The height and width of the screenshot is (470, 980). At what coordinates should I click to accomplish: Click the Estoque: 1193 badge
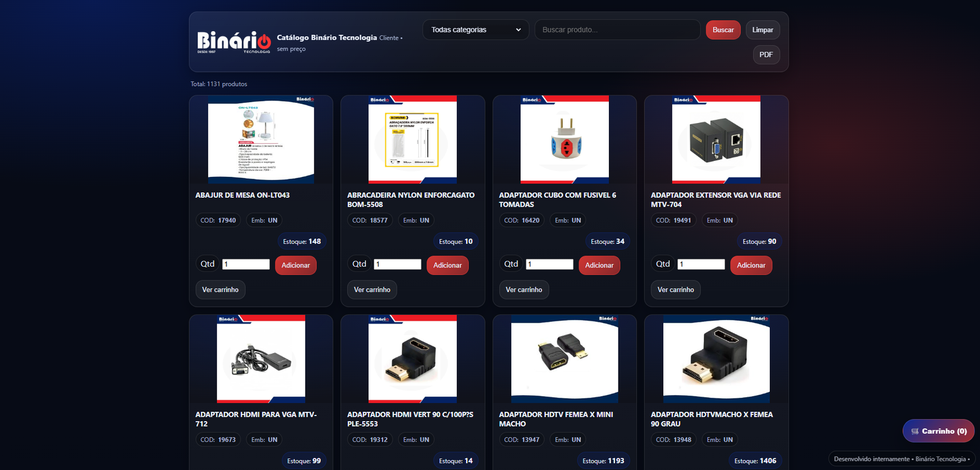(603, 461)
